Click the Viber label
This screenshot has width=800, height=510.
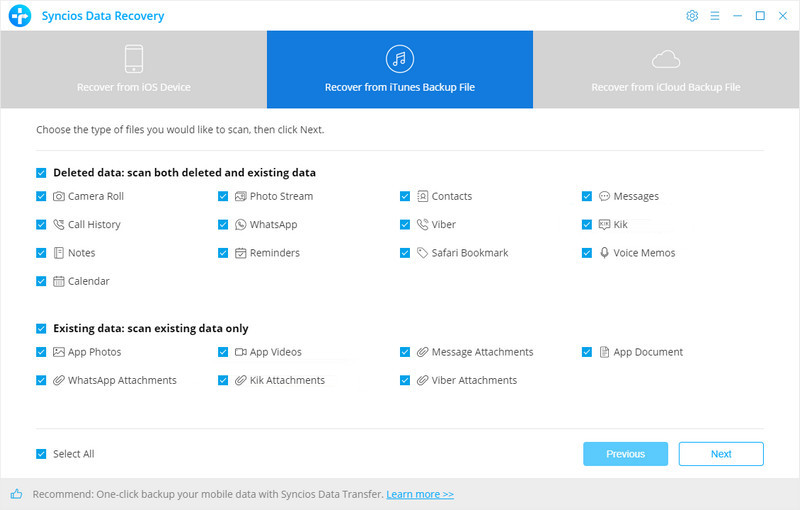[x=443, y=224]
